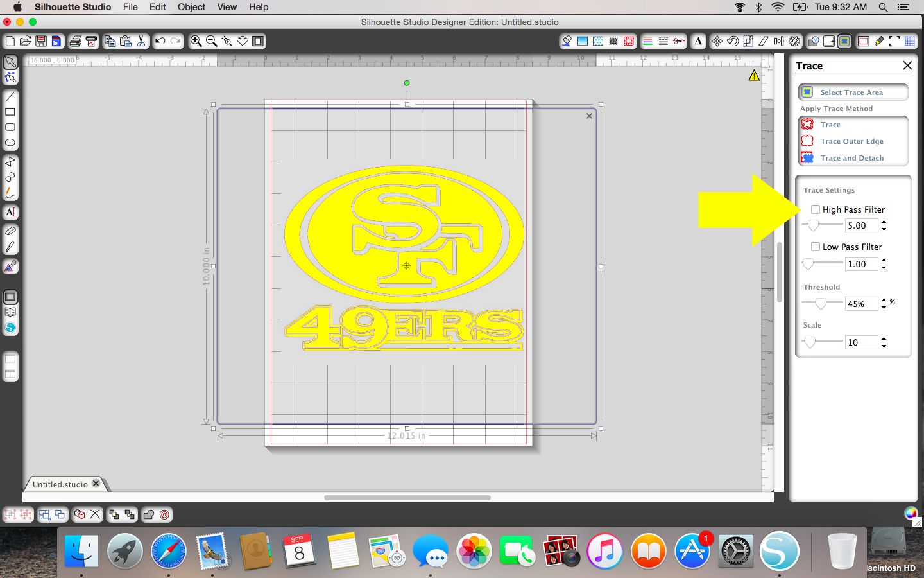
Task: Open System Preferences from the Dock
Action: tap(735, 551)
